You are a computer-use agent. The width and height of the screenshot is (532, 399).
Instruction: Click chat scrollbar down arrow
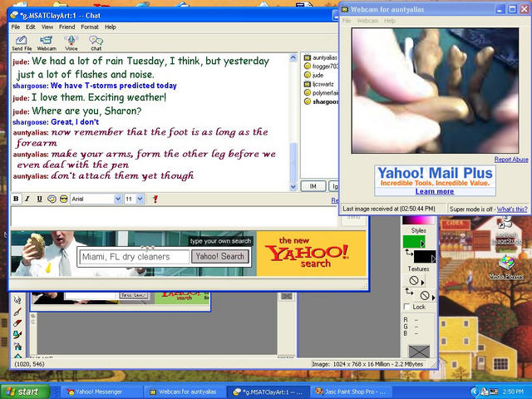293,187
